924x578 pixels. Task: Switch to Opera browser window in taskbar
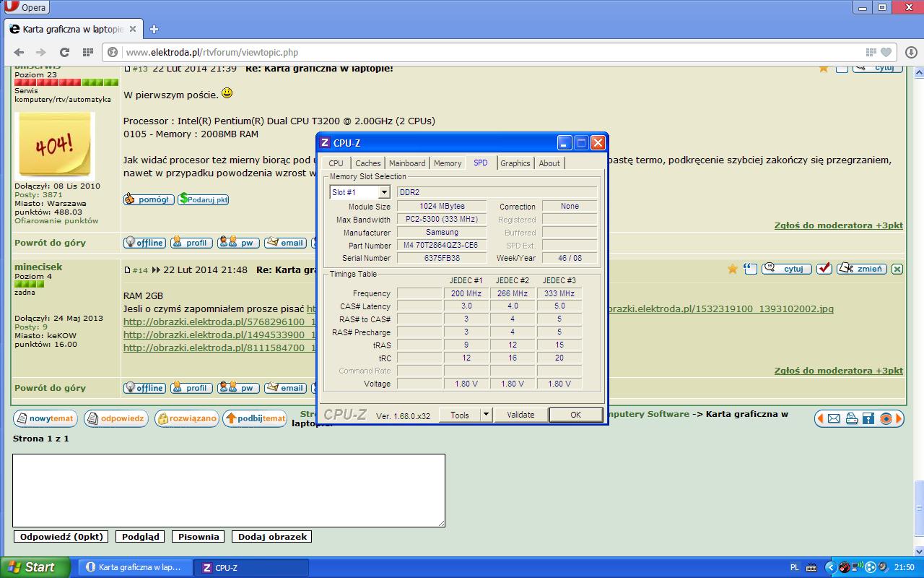pyautogui.click(x=136, y=568)
